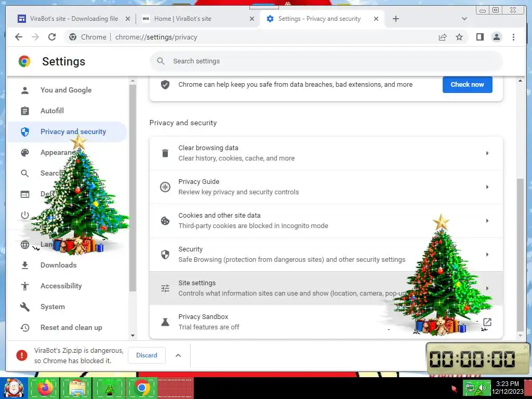The width and height of the screenshot is (532, 399).
Task: Close the Home | ViraBot's site tab
Action: [x=252, y=19]
